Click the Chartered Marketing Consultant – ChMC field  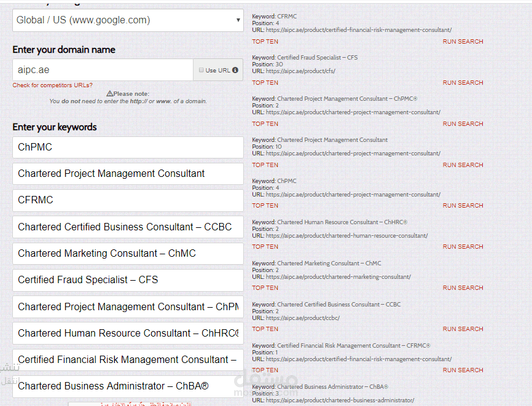128,254
